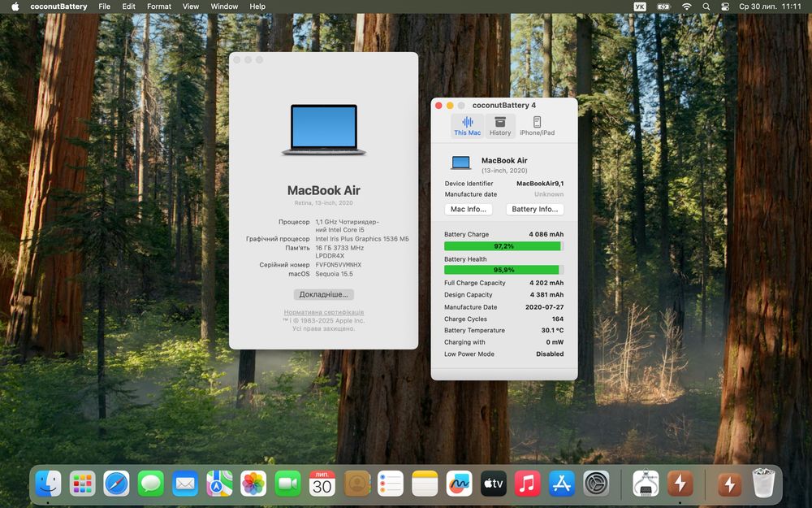Open Photos from the Dock
Image resolution: width=812 pixels, height=508 pixels.
[x=253, y=484]
